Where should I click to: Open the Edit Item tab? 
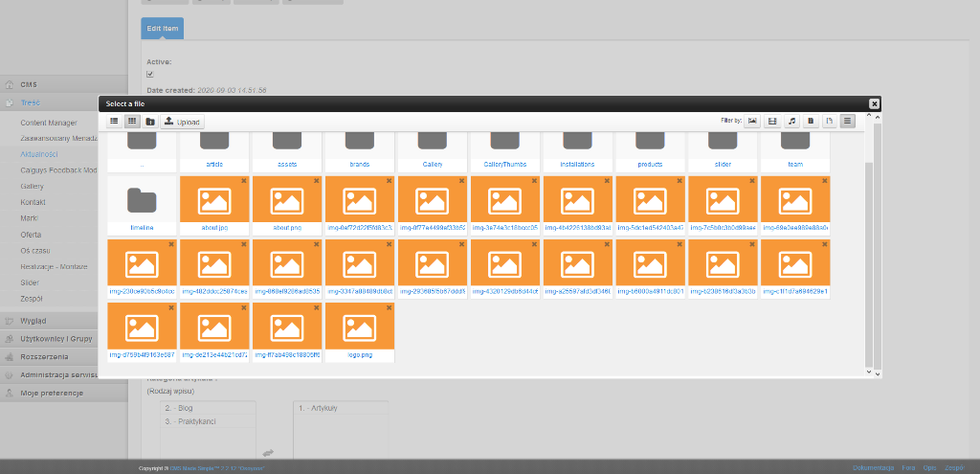click(x=162, y=29)
